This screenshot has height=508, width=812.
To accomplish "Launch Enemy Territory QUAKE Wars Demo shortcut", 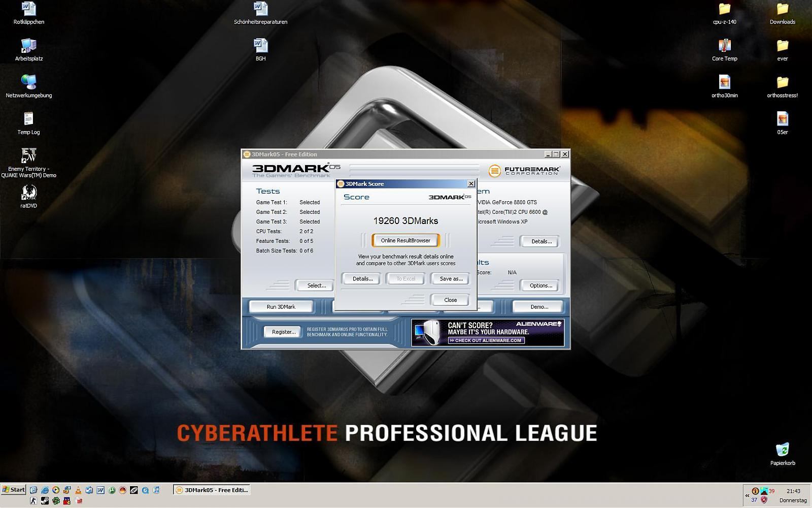I will (x=28, y=164).
